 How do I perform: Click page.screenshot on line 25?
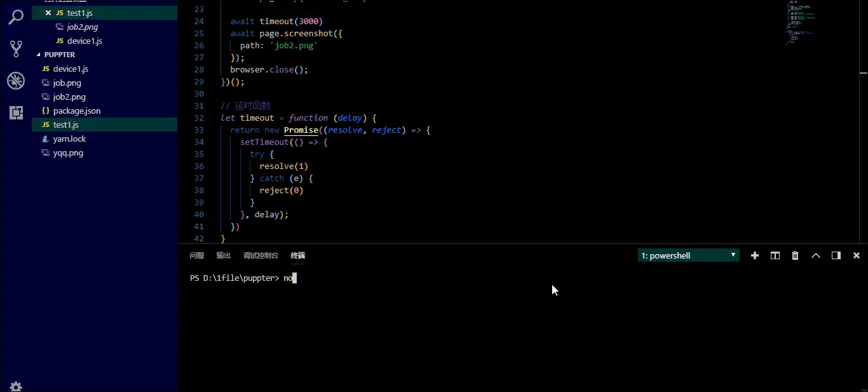[296, 34]
